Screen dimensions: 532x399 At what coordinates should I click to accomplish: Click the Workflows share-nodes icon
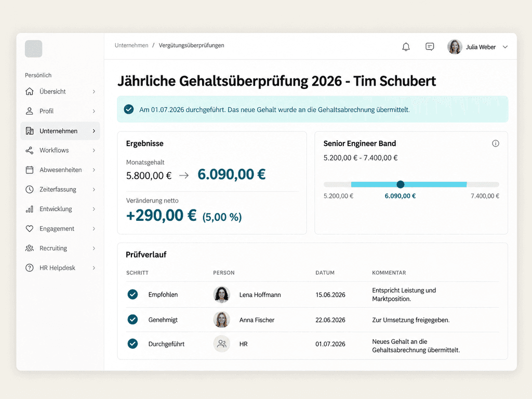(30, 150)
